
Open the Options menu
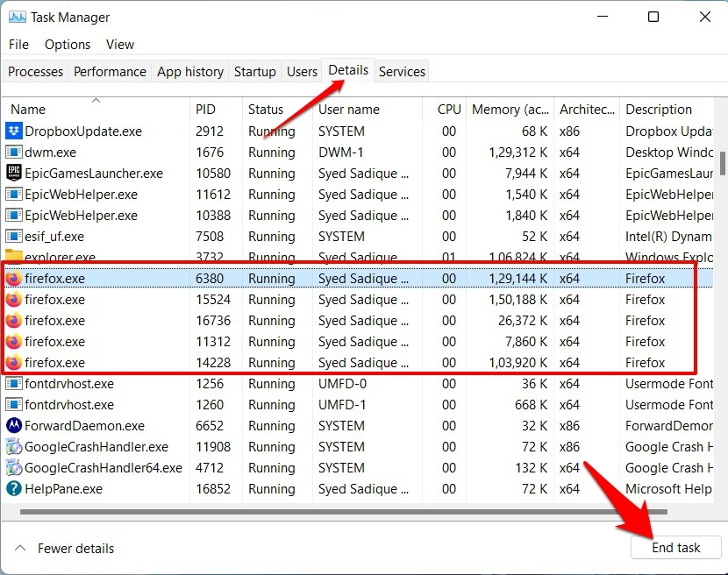click(x=68, y=44)
